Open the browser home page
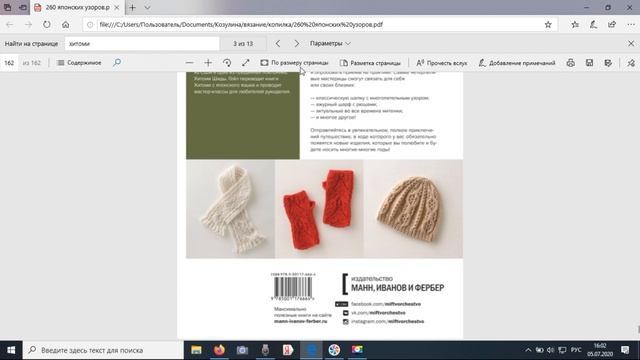This screenshot has width=640, height=360. pyautogui.click(x=65, y=24)
